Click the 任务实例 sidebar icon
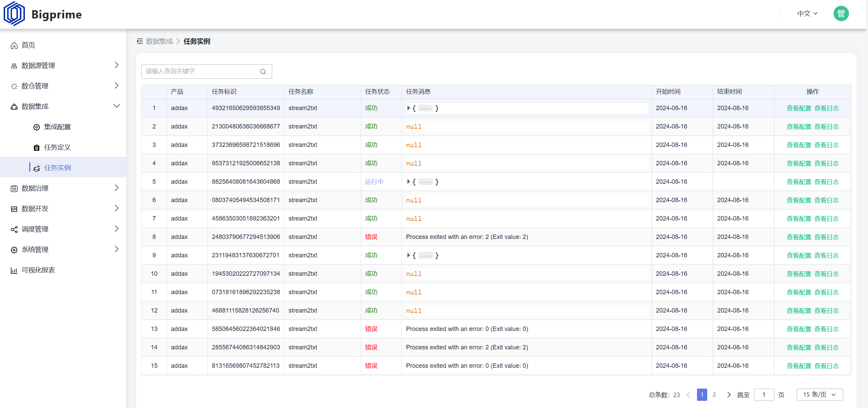The width and height of the screenshot is (868, 408). [x=36, y=168]
